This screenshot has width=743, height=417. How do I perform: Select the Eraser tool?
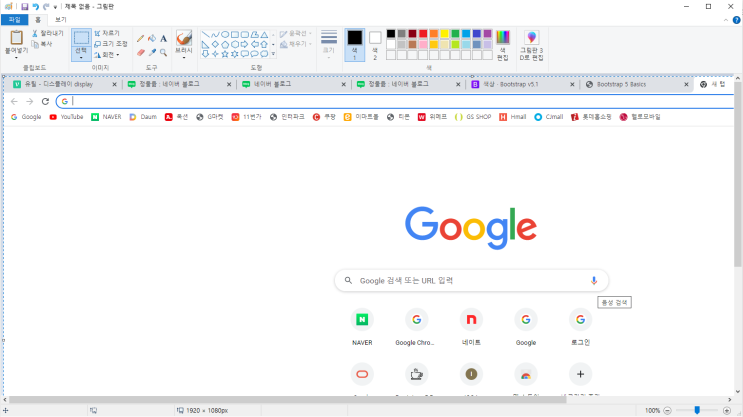140,53
